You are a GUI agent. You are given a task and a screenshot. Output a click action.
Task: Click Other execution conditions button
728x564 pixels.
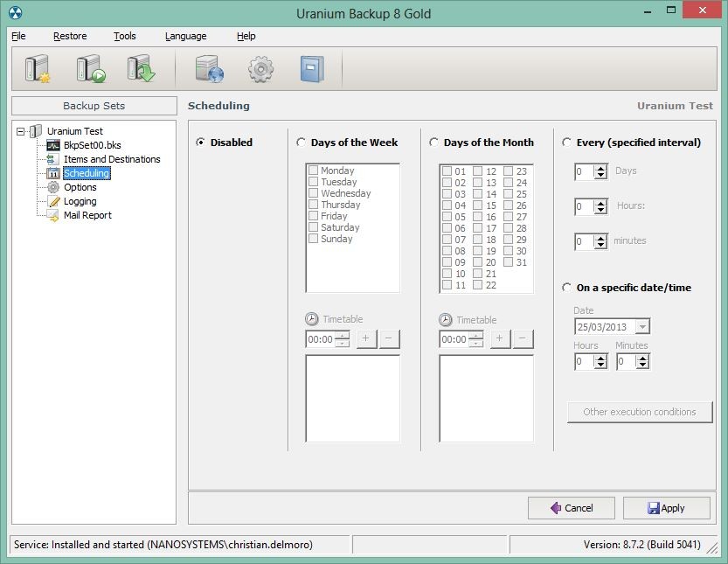pyautogui.click(x=640, y=412)
